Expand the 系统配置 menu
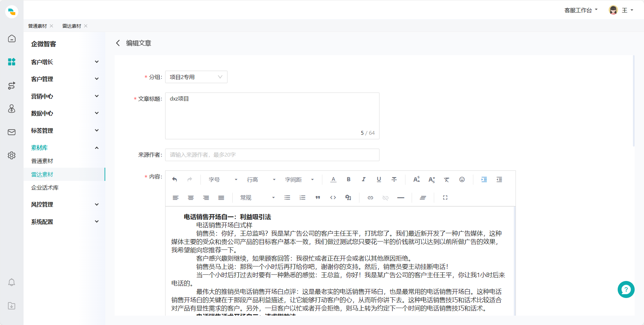This screenshot has width=644, height=325. click(x=65, y=222)
